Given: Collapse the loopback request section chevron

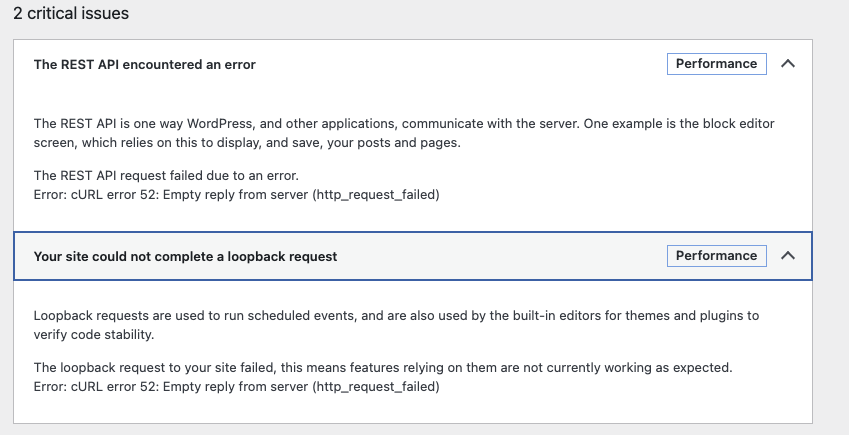Looking at the screenshot, I should click(787, 256).
